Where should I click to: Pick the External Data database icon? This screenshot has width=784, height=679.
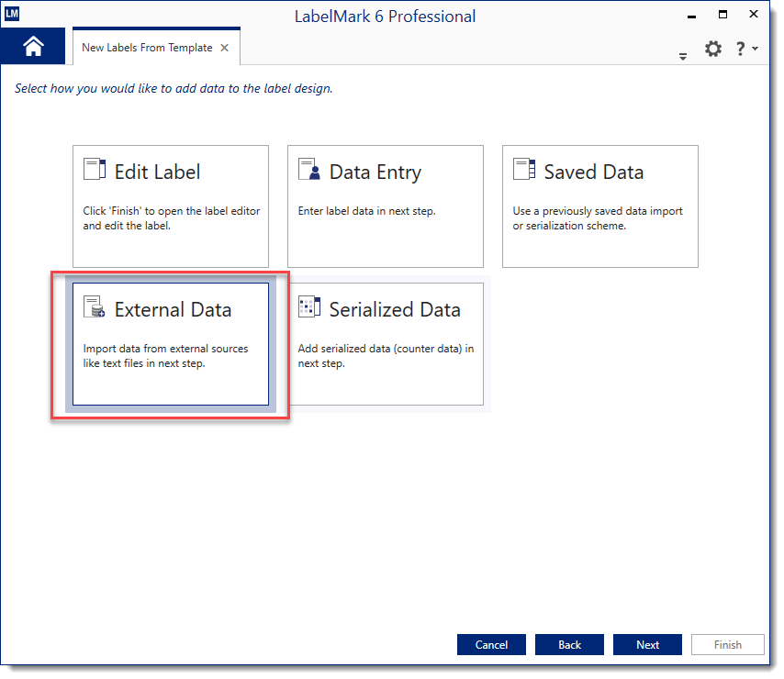pyautogui.click(x=95, y=307)
